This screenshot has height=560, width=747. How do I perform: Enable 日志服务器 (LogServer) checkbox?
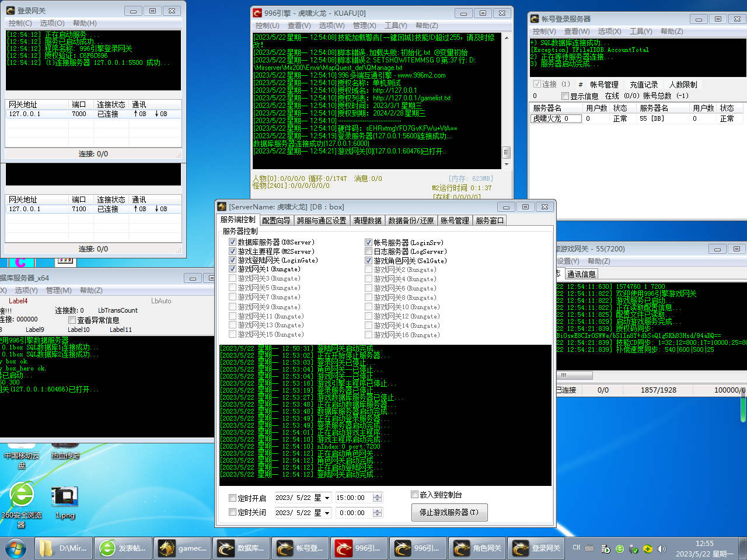368,251
